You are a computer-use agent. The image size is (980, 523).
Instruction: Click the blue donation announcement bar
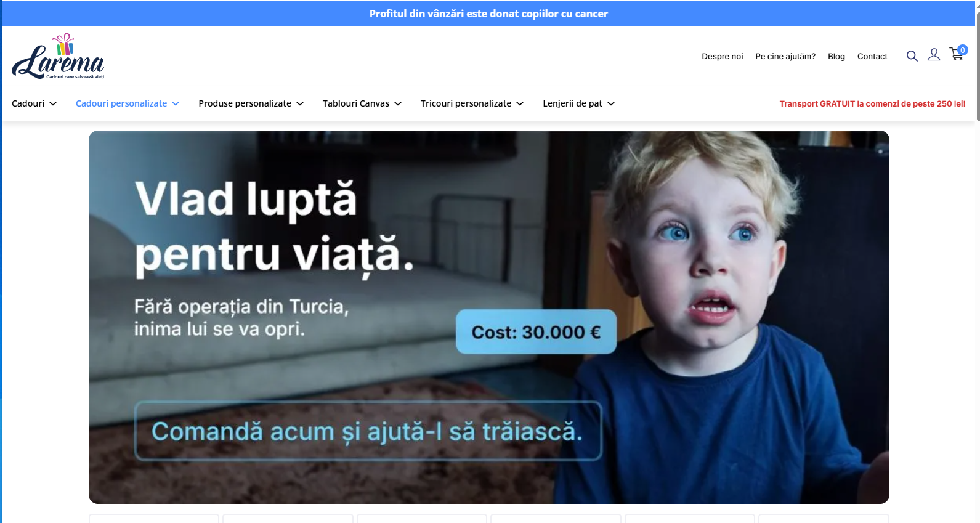coord(488,14)
